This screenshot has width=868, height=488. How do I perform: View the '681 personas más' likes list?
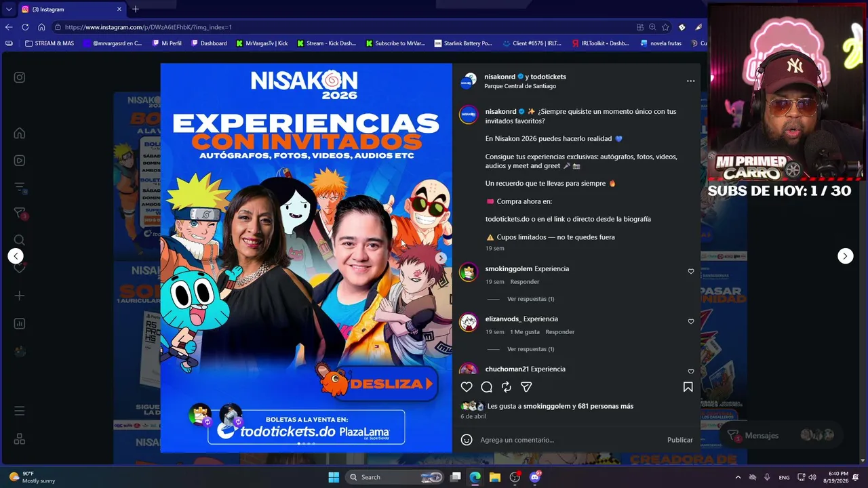pos(606,406)
